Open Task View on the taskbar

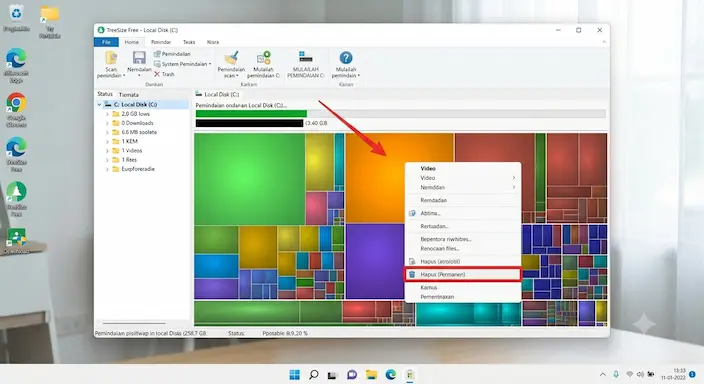(332, 375)
